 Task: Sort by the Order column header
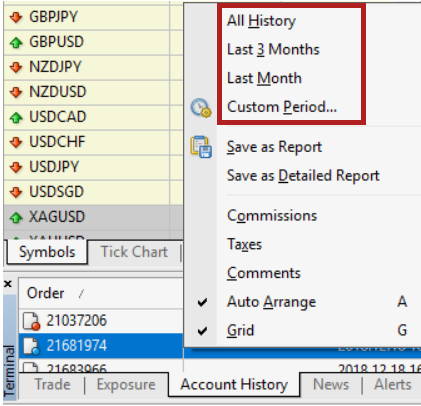click(45, 293)
